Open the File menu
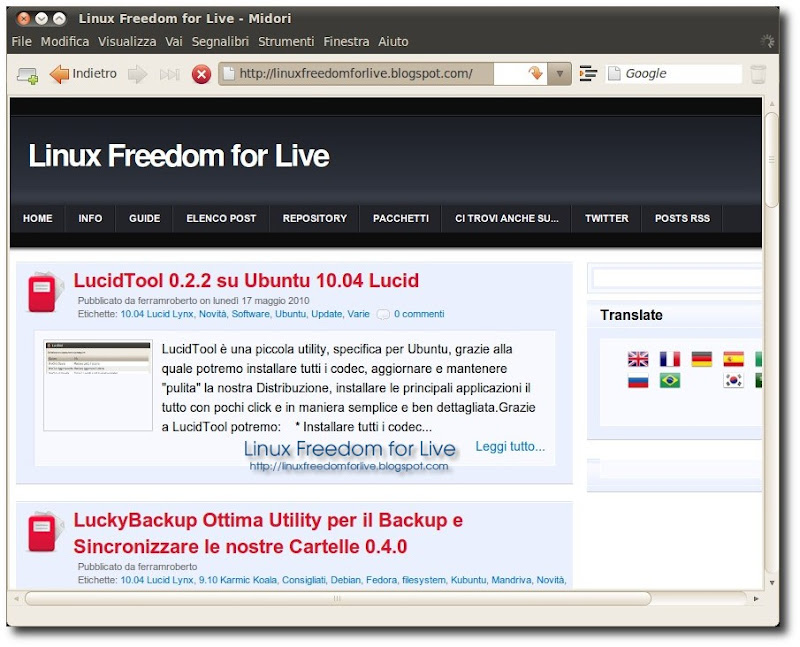800x647 pixels. 21,41
